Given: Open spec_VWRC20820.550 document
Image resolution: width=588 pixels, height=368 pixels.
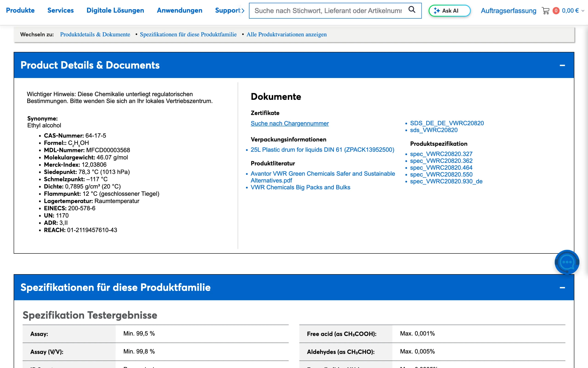Looking at the screenshot, I should 441,174.
